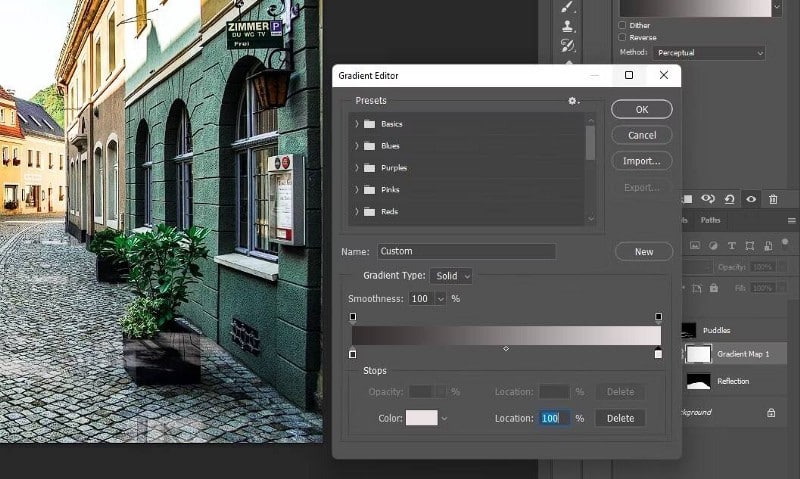Image resolution: width=800 pixels, height=479 pixels.
Task: Click the Puddles layer thumbnail
Action: (x=689, y=330)
